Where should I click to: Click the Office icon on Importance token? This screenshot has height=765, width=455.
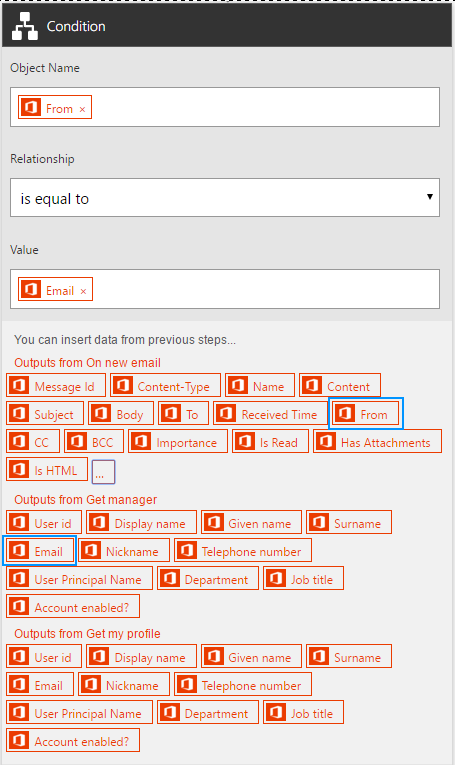pos(141,442)
